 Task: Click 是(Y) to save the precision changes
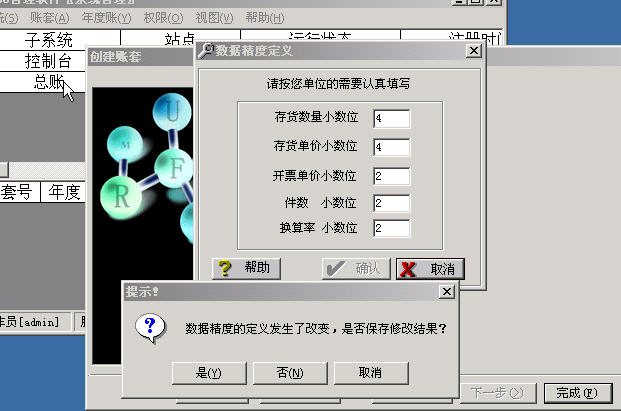click(x=209, y=373)
